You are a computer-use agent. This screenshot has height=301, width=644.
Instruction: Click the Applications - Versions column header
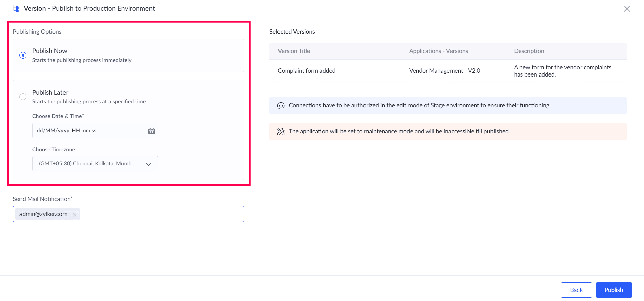pos(438,51)
